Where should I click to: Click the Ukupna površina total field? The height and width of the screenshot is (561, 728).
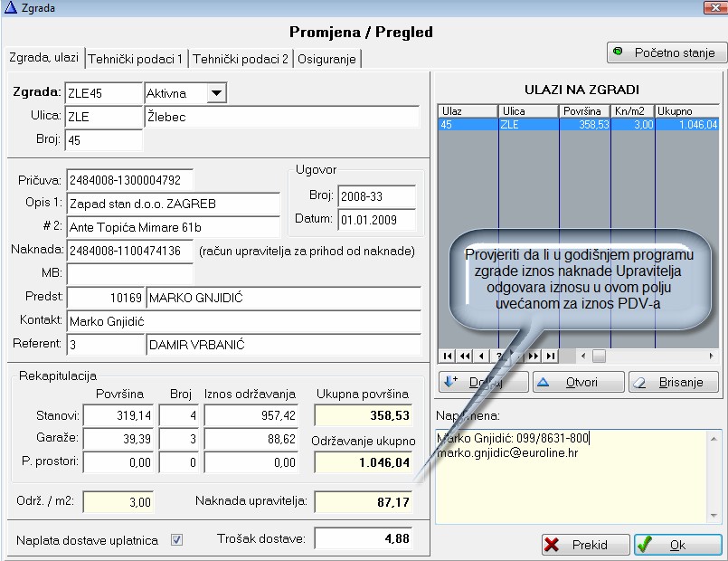(363, 415)
